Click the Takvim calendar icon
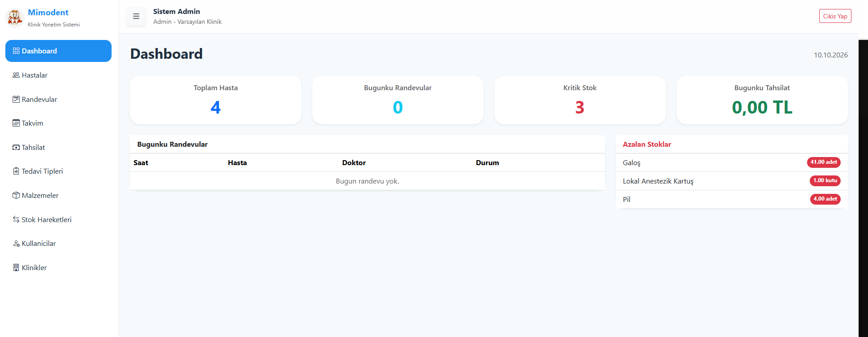The image size is (868, 337). pos(16,123)
